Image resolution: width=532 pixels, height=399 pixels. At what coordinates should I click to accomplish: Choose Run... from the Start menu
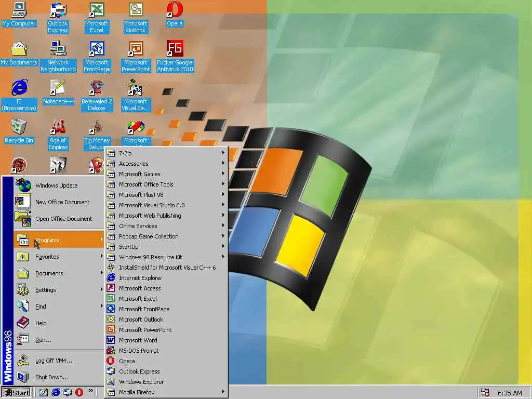pyautogui.click(x=59, y=340)
